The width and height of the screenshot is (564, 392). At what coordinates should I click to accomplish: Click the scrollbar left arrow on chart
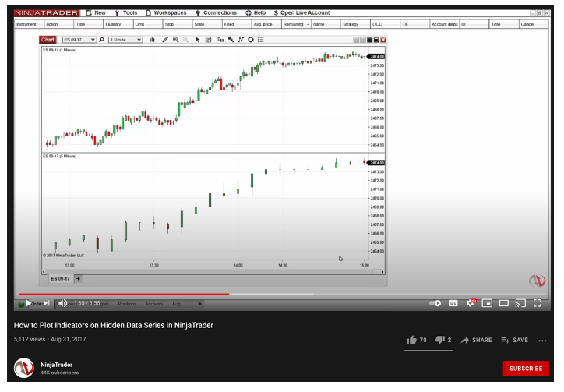click(44, 272)
